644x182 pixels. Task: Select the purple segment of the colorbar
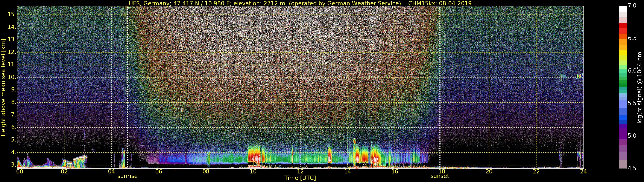pos(623,132)
